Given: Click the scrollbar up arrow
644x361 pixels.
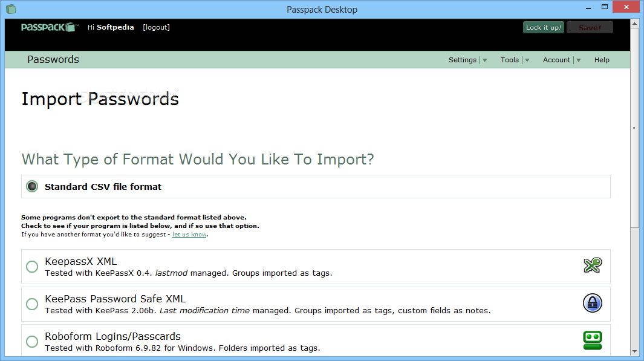Looking at the screenshot, I should [x=635, y=24].
